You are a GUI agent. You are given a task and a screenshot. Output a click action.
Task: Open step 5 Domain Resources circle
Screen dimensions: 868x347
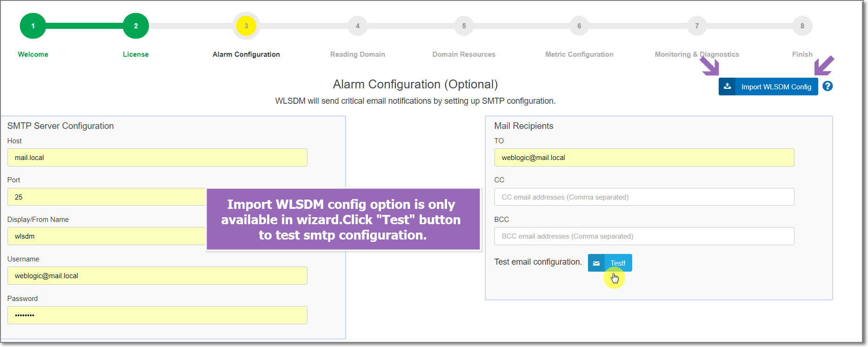464,26
